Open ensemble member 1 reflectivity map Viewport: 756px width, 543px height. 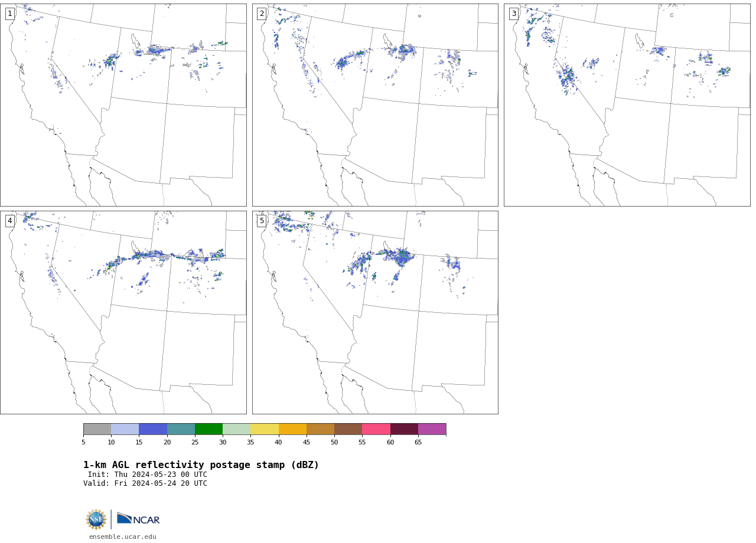(x=123, y=105)
